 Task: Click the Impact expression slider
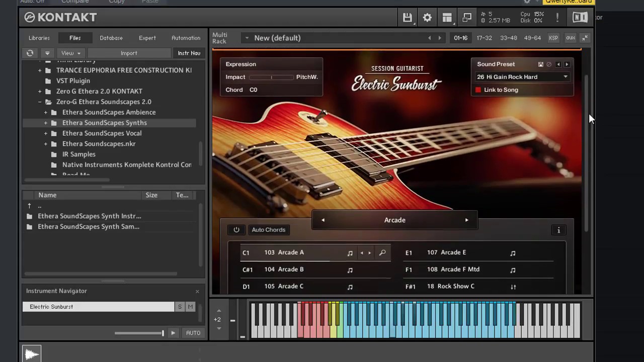click(x=271, y=77)
